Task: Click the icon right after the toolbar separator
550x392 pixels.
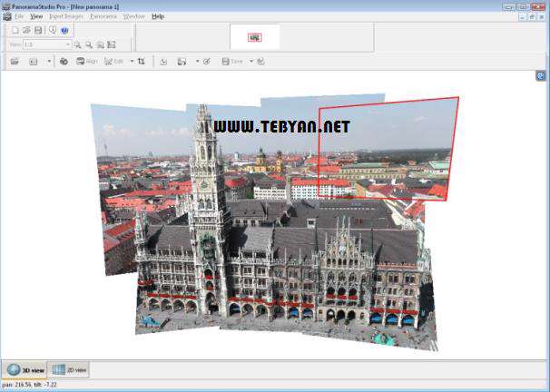Action: [163, 62]
